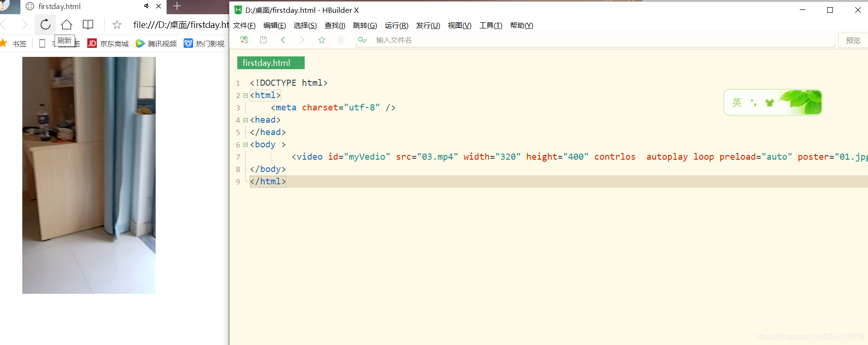This screenshot has width=868, height=345.
Task: Open a new browser tab
Action: coord(177,6)
